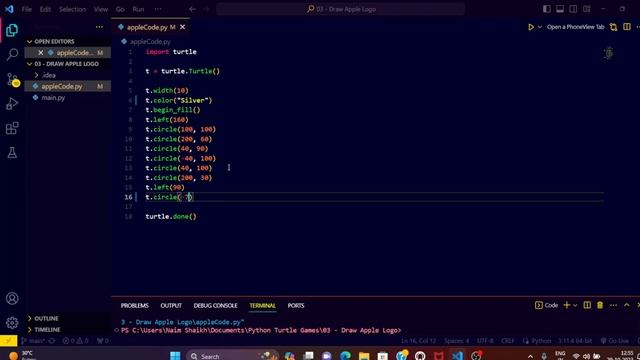Viewport: 640px width, 360px height.
Task: Switch to the Problems panel tab
Action: pyautogui.click(x=134, y=305)
